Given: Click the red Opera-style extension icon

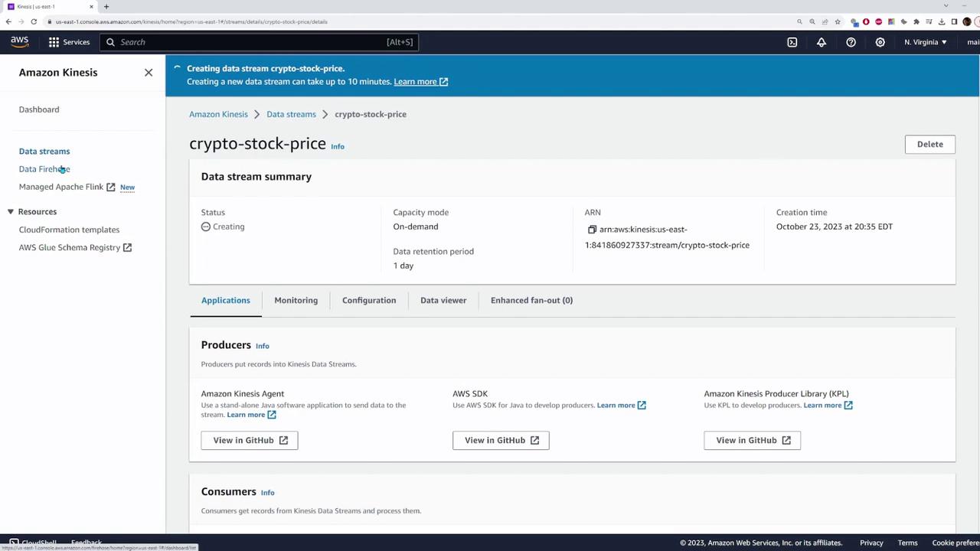Looking at the screenshot, I should click(866, 21).
